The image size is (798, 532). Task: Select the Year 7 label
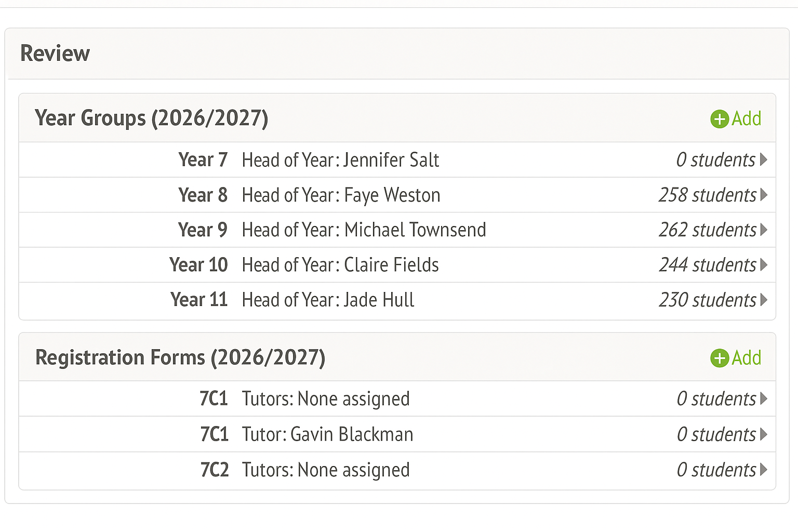pos(203,159)
